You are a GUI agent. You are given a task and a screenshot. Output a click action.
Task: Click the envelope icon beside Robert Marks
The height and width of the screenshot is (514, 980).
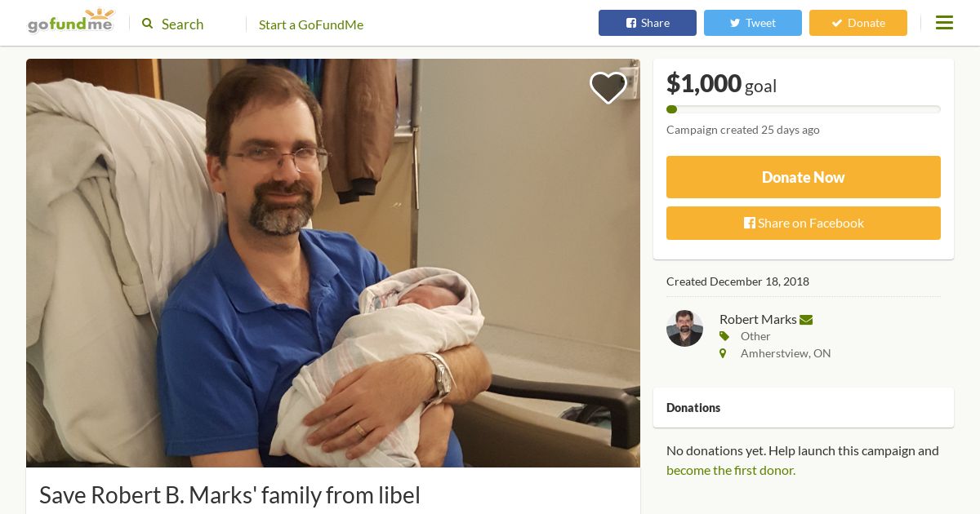[x=806, y=320]
